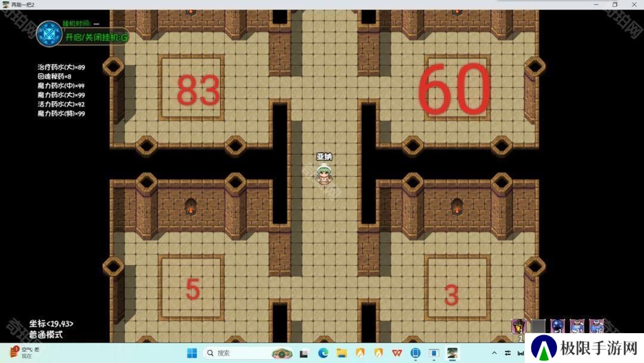This screenshot has width=644, height=363.
Task: Click the 魔力药水(中)×44 entry
Action: click(61, 85)
